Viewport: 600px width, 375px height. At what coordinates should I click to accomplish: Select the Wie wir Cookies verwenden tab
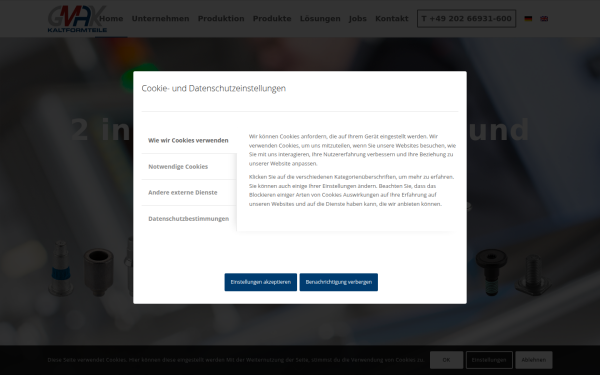189,140
